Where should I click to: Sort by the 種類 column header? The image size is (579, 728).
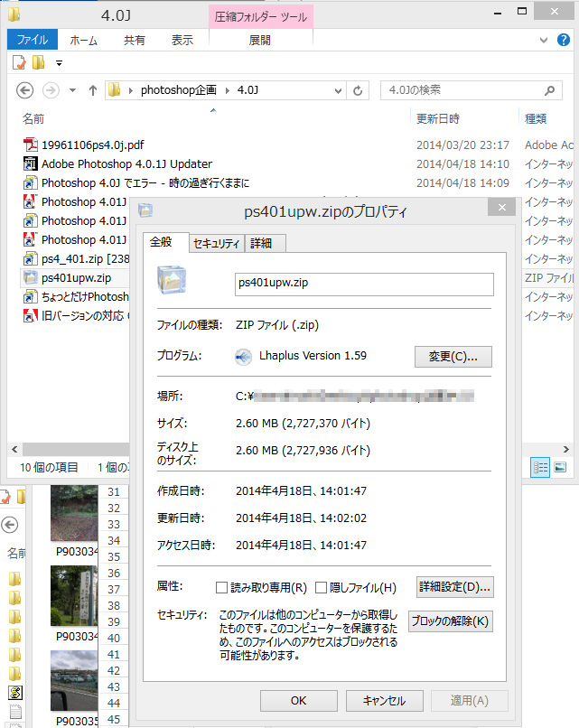tap(536, 119)
